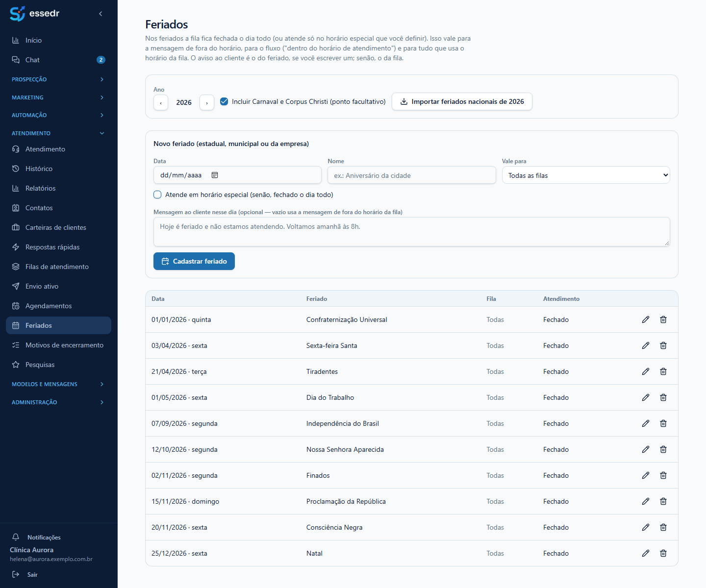Click the Mensagem ao cliente text area
Image resolution: width=706 pixels, height=588 pixels.
[x=412, y=232]
